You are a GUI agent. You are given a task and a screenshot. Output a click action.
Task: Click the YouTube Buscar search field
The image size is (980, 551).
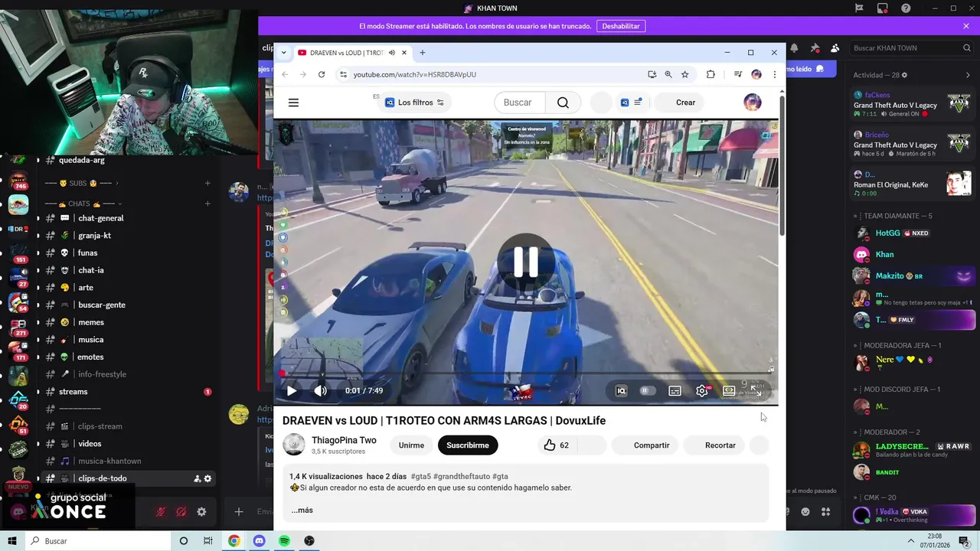click(520, 103)
